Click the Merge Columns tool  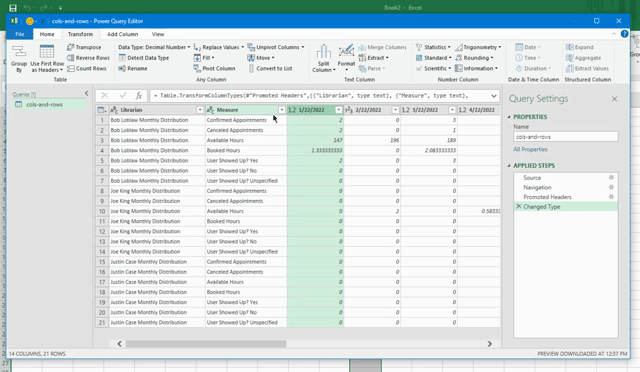pos(382,47)
